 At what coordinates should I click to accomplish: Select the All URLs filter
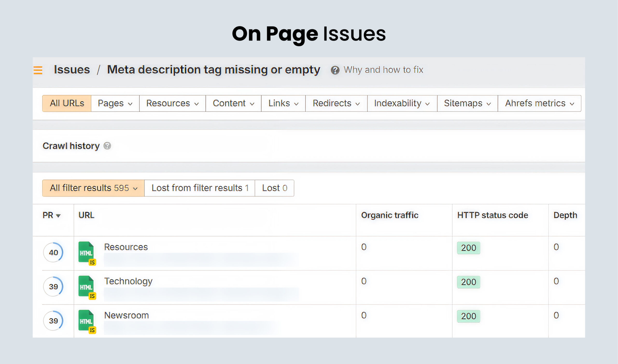pos(67,103)
